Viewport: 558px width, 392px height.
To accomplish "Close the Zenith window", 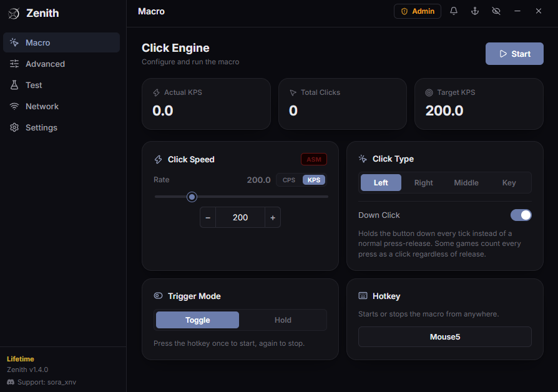I will pyautogui.click(x=539, y=11).
